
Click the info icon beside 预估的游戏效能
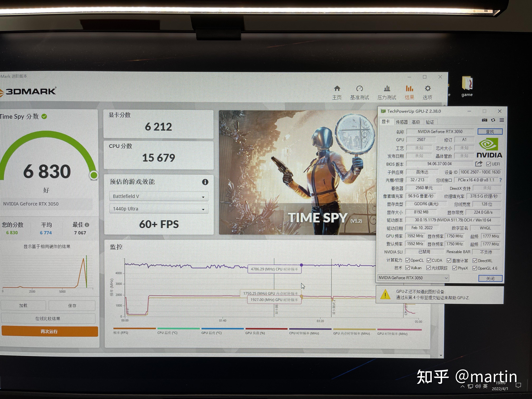205,182
